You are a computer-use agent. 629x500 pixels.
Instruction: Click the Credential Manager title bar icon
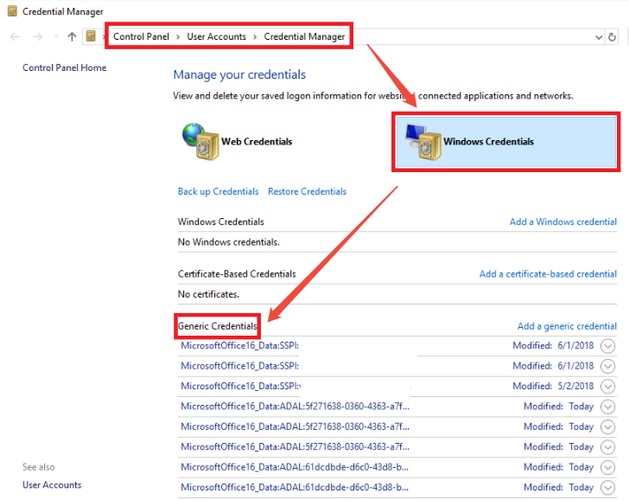[12, 11]
